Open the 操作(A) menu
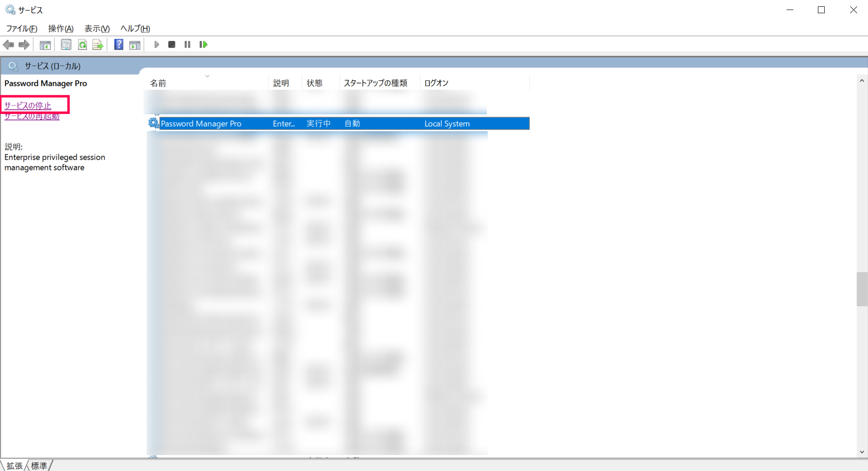 (x=61, y=29)
